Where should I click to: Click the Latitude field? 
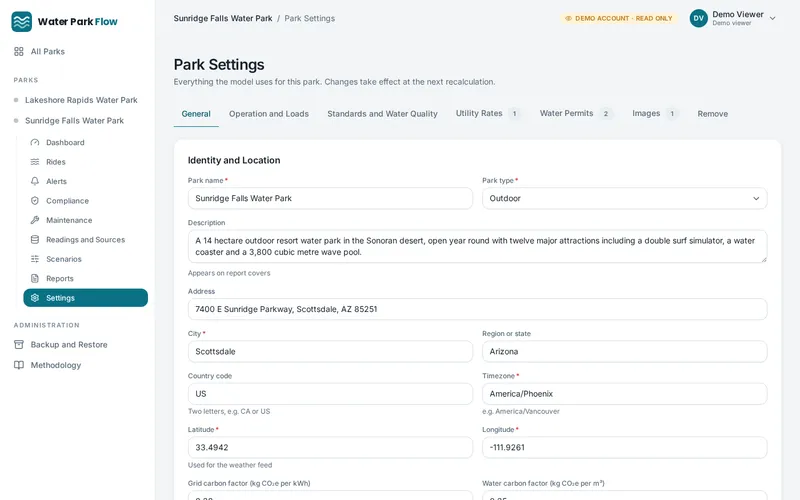tap(330, 447)
